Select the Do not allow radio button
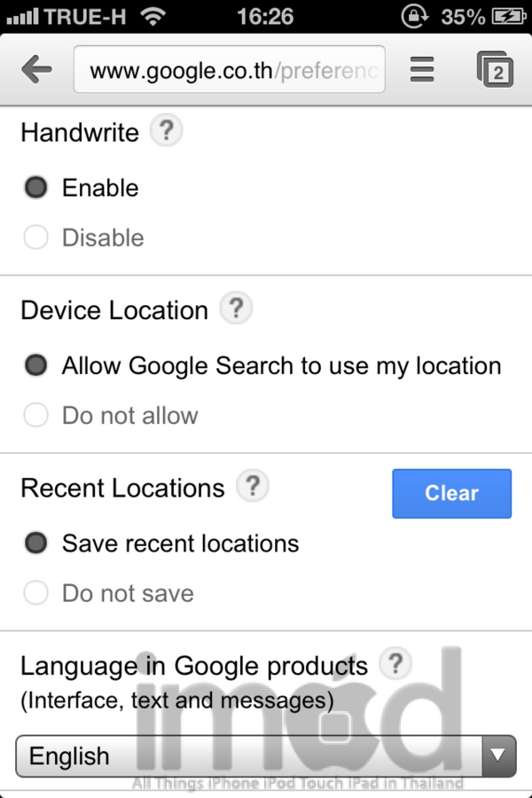 [x=36, y=415]
